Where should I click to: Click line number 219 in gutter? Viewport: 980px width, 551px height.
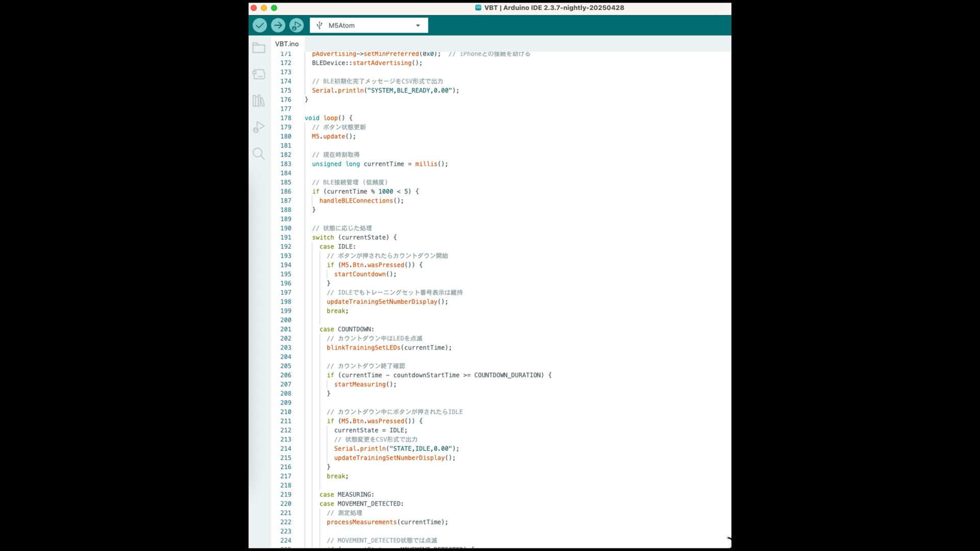tap(285, 494)
